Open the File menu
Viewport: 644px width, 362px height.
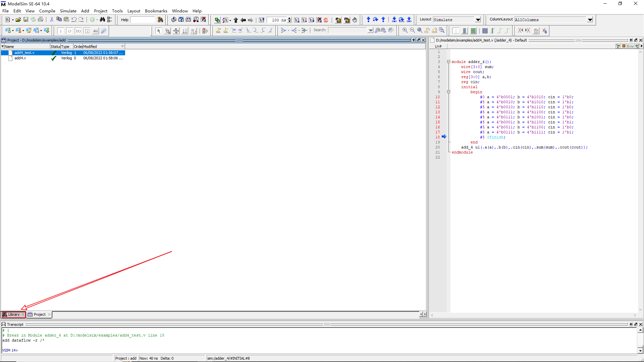6,11
